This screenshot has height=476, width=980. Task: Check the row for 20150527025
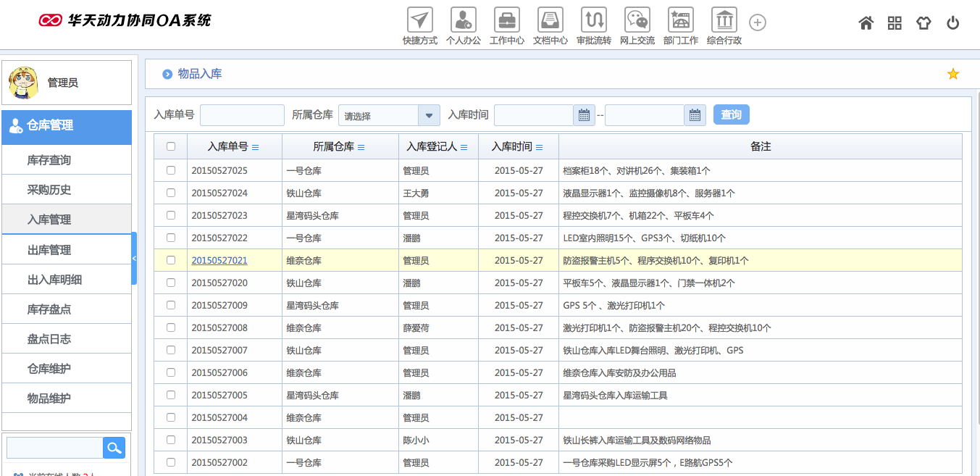pyautogui.click(x=171, y=170)
